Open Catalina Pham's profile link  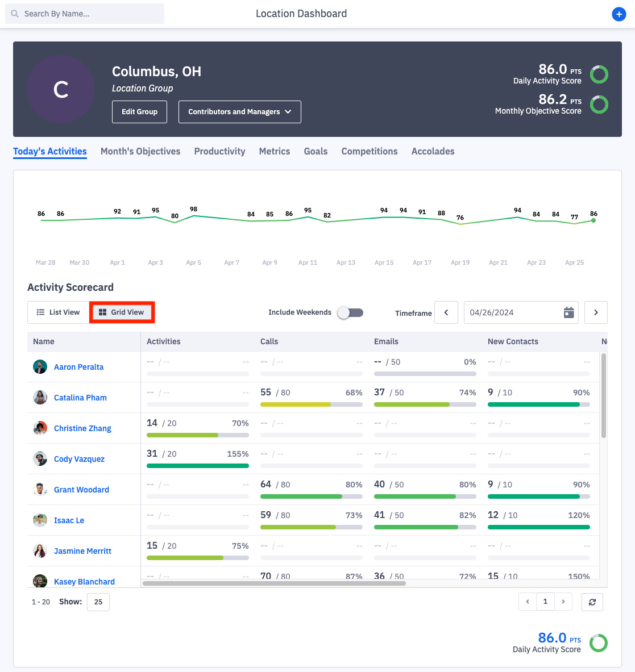click(80, 398)
